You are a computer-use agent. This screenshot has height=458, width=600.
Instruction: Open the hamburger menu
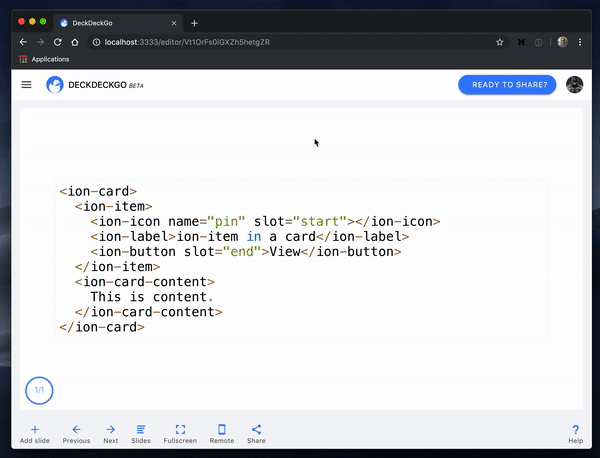click(x=26, y=85)
